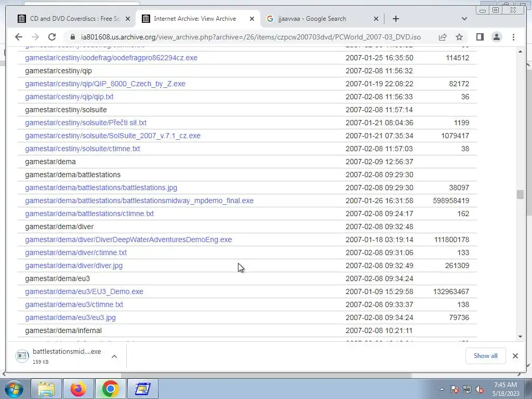Open diver/ctimne.txt link
Image resolution: width=532 pixels, height=399 pixels.
(x=76, y=252)
